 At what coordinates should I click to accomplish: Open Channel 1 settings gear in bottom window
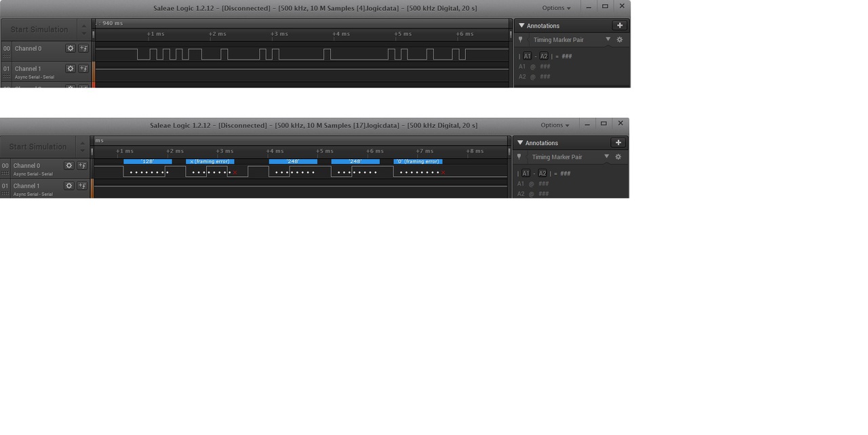tap(68, 186)
